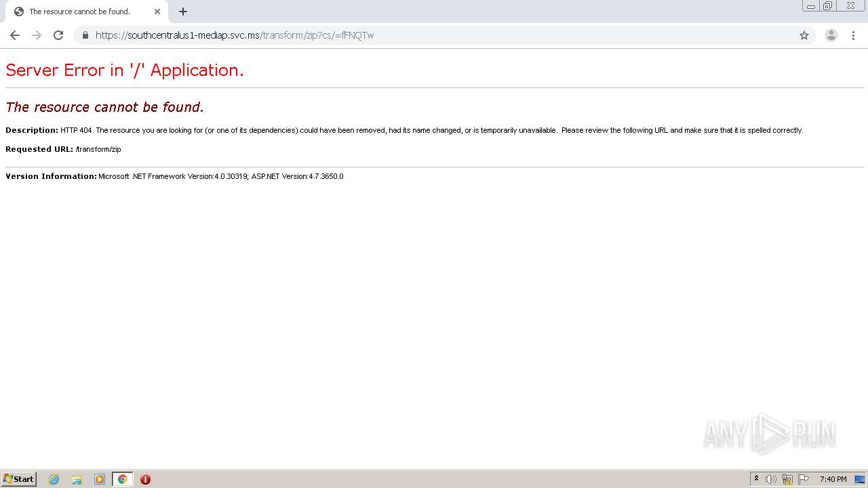Open the clock showing 7:40 PM
This screenshot has width=868, height=488.
point(833,479)
